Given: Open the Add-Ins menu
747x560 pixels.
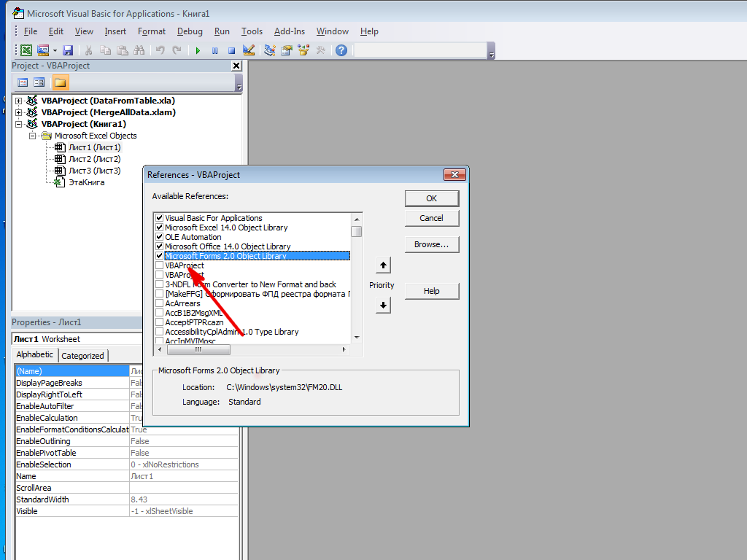Looking at the screenshot, I should [289, 31].
